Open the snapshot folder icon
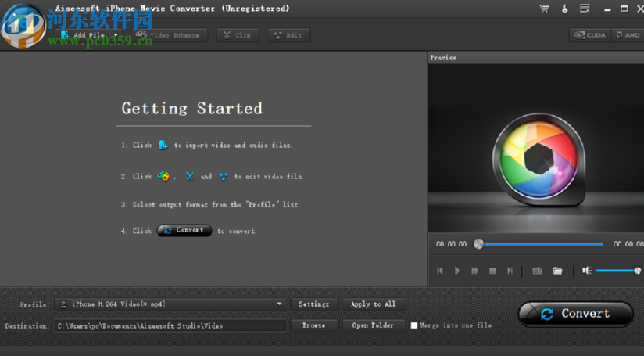The height and width of the screenshot is (356, 644). 557,271
